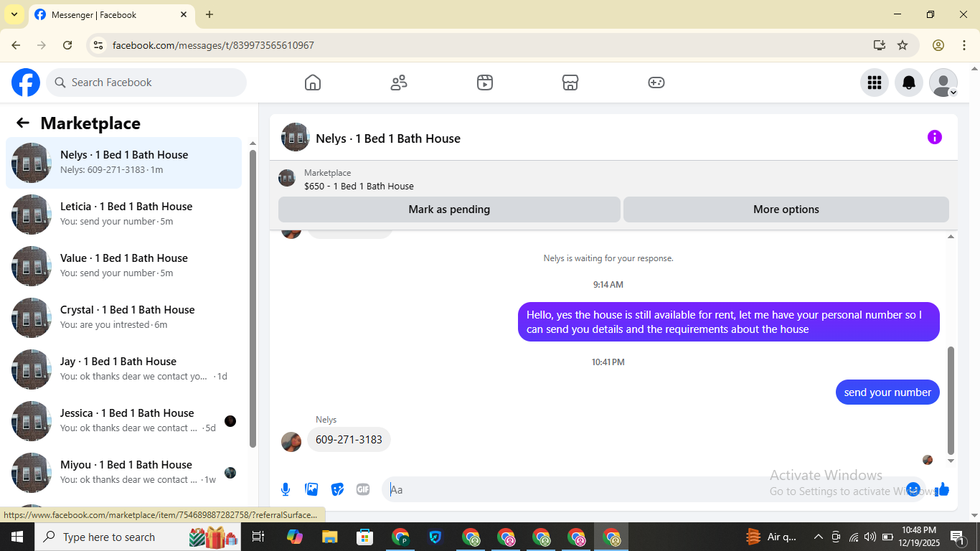
Task: Click conversation list scrollbar
Action: pyautogui.click(x=253, y=298)
